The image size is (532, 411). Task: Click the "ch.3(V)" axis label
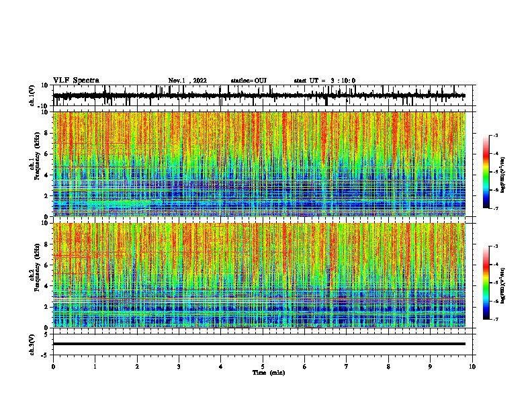(x=32, y=345)
